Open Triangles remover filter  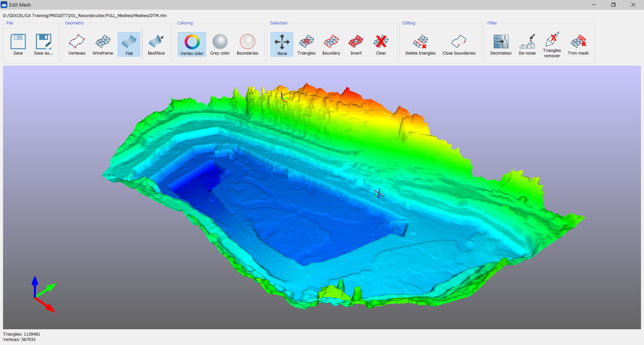pyautogui.click(x=552, y=44)
